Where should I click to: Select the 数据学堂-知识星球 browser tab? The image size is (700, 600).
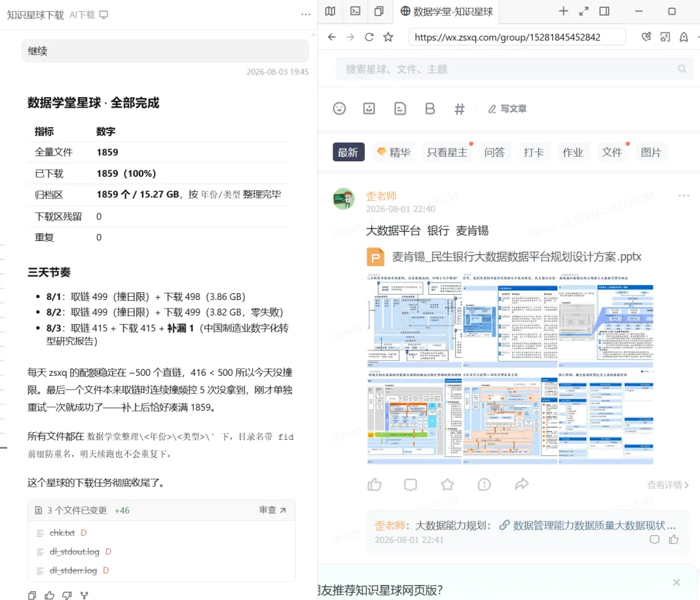[447, 11]
